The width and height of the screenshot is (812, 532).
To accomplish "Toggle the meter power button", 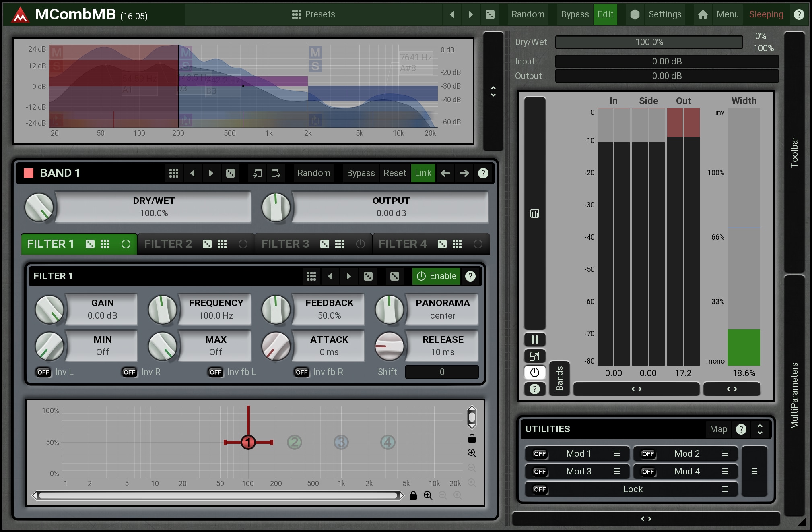I will point(534,373).
